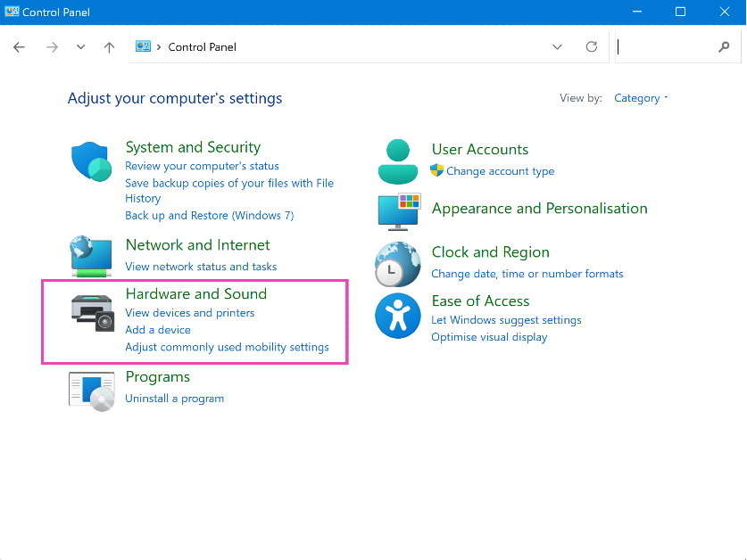747x560 pixels.
Task: Click the Hardware and Sound printer icon
Action: click(x=92, y=313)
